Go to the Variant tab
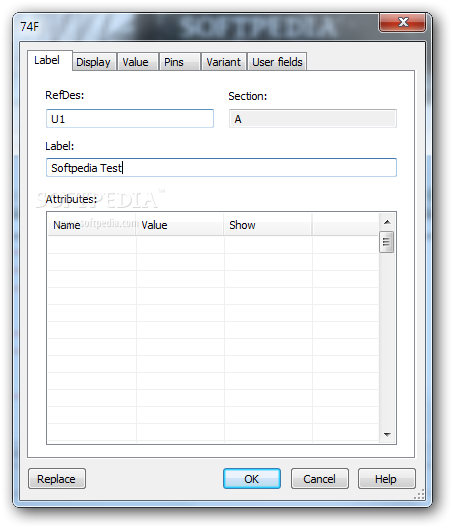 [x=224, y=62]
